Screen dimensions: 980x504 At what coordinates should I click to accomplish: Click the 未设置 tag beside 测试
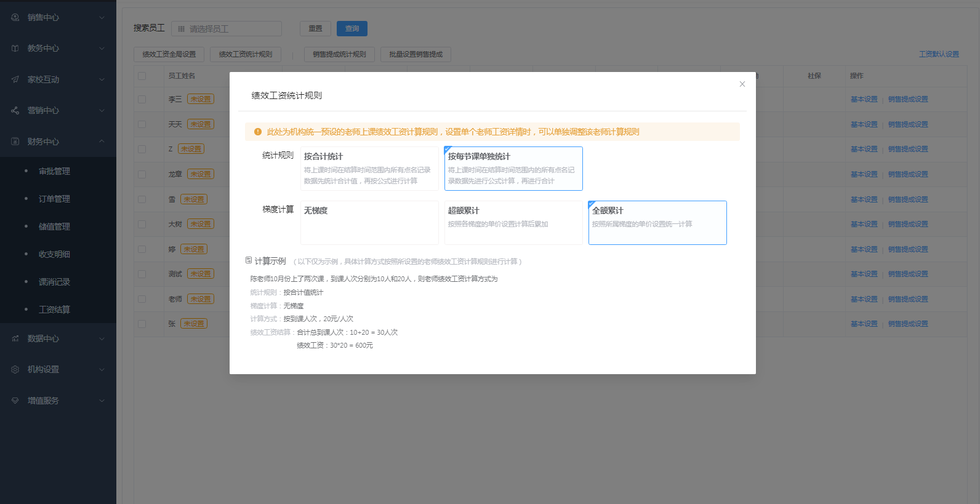[x=201, y=274]
